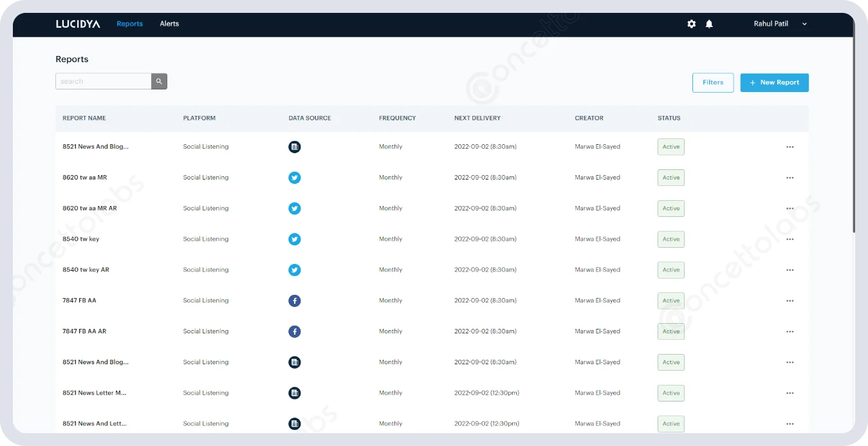Open the ellipsis menu on the first report row
This screenshot has width=868, height=446.
pyautogui.click(x=790, y=147)
